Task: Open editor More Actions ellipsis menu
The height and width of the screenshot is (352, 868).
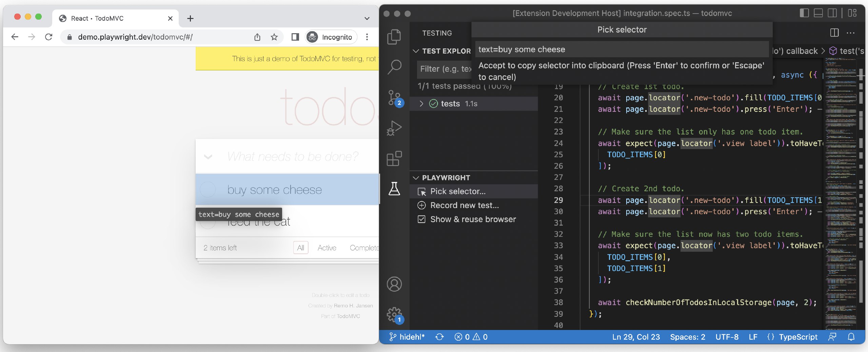Action: 851,33
